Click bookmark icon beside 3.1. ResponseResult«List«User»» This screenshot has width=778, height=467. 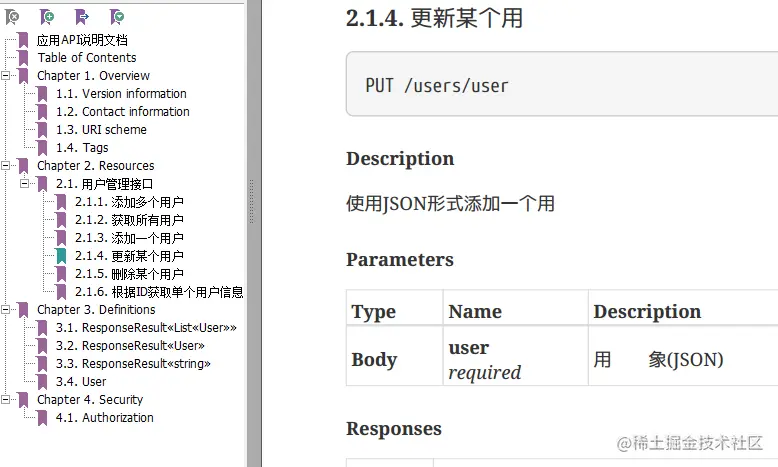pos(42,328)
